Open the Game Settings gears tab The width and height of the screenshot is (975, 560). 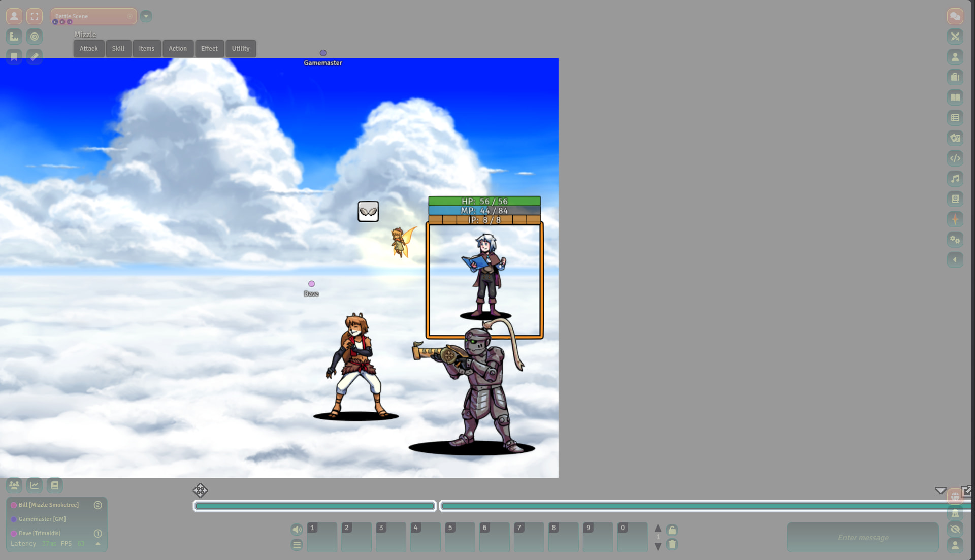955,240
